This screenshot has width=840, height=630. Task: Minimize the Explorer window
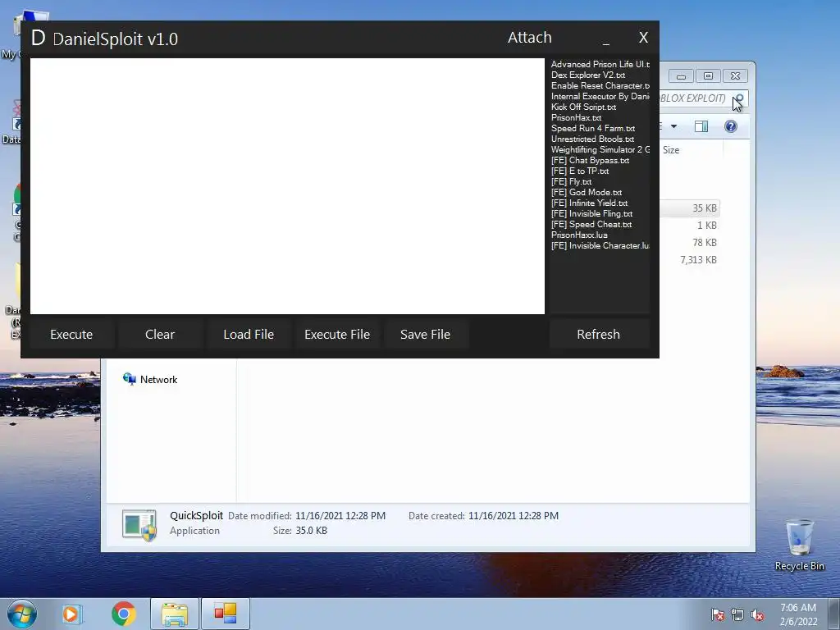pyautogui.click(x=681, y=76)
